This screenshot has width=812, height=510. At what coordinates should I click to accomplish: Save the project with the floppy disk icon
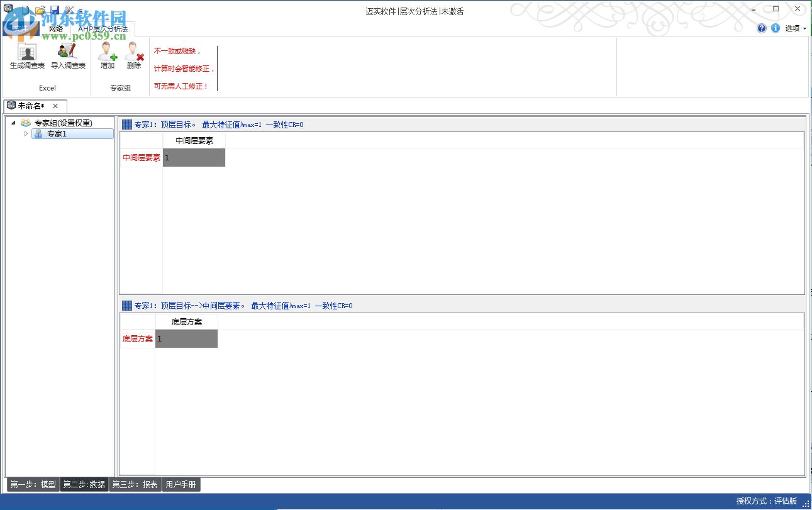coord(55,10)
